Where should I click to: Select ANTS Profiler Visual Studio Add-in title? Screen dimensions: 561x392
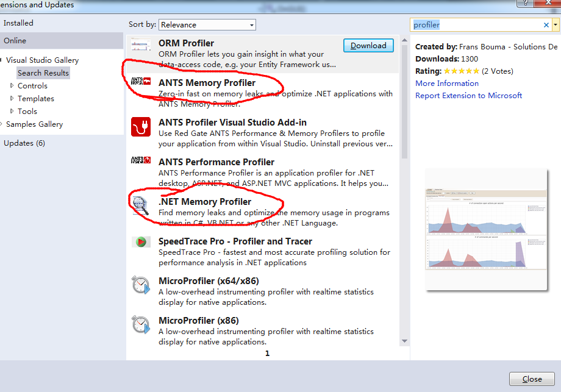[232, 123]
